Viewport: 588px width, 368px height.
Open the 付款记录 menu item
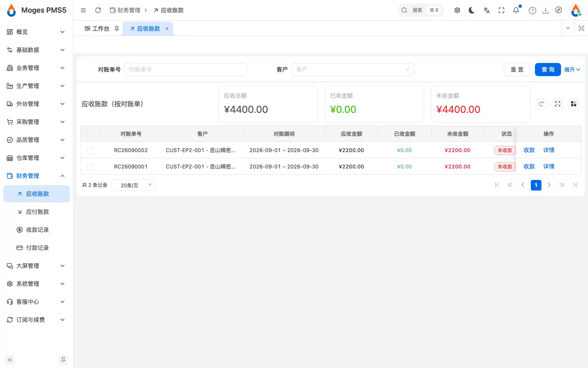click(36, 248)
